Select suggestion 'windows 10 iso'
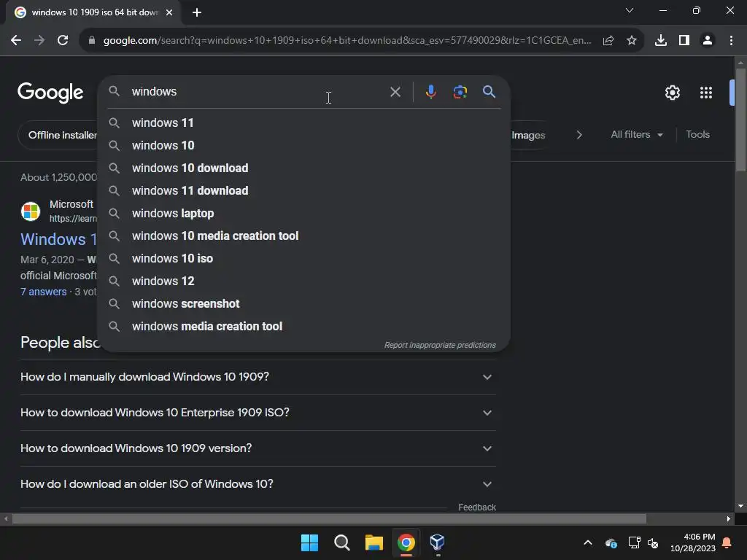 point(304,259)
